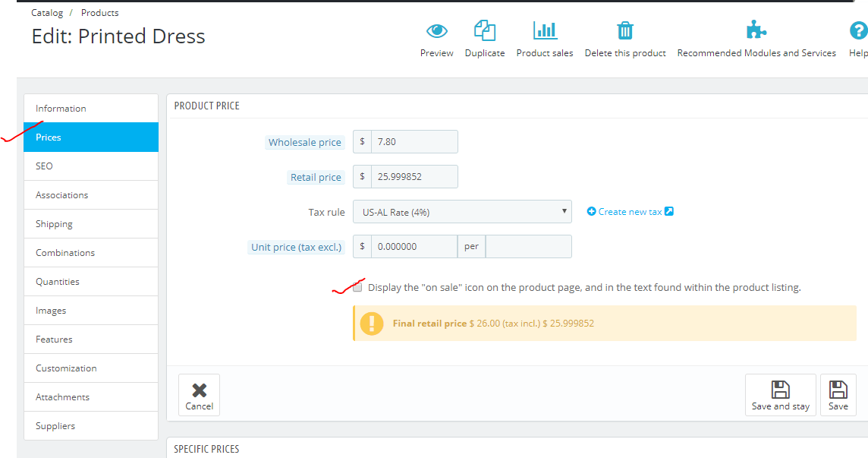Enable the "on sale" icon checkbox
The width and height of the screenshot is (868, 458).
(x=357, y=287)
